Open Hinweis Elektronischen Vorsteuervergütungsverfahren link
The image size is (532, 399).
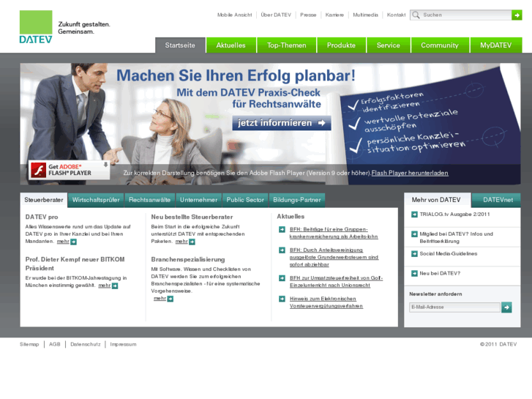coord(326,302)
